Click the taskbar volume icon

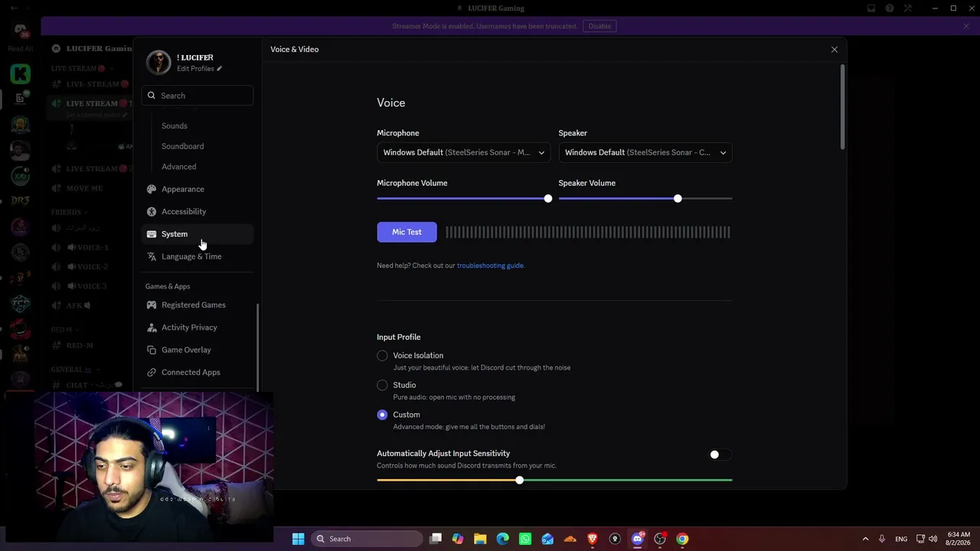pos(933,539)
